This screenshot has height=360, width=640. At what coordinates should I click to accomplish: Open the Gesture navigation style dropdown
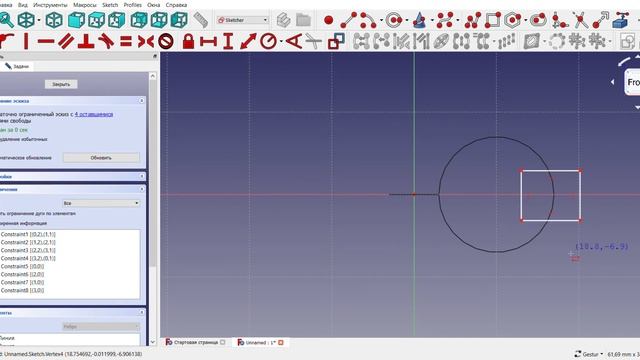pyautogui.click(x=589, y=354)
